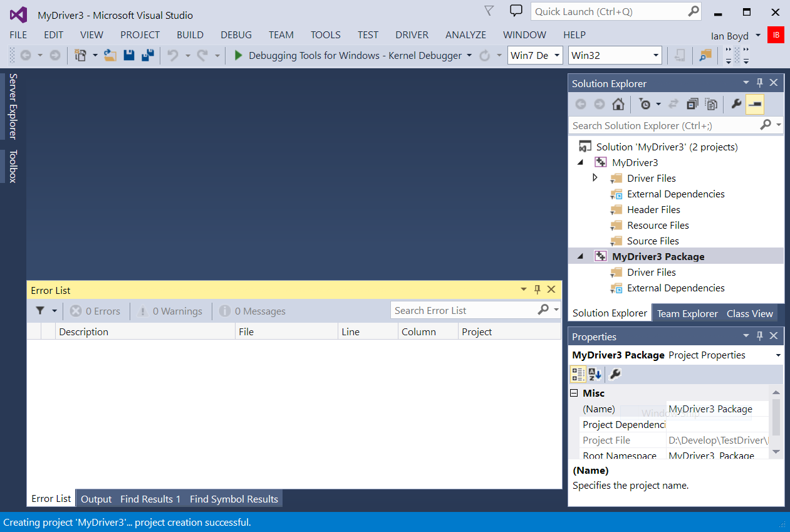Click Pending Changes Filter clock icon
790x532 pixels.
(x=645, y=104)
